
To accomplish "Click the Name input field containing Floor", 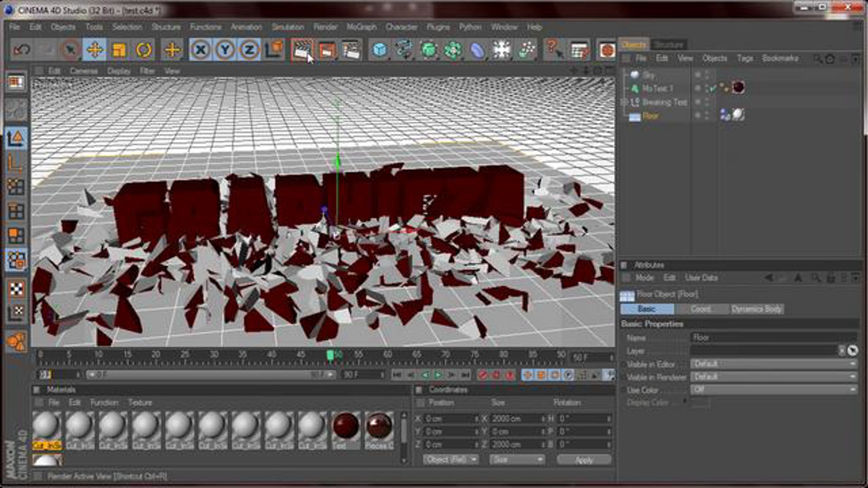I will [774, 338].
